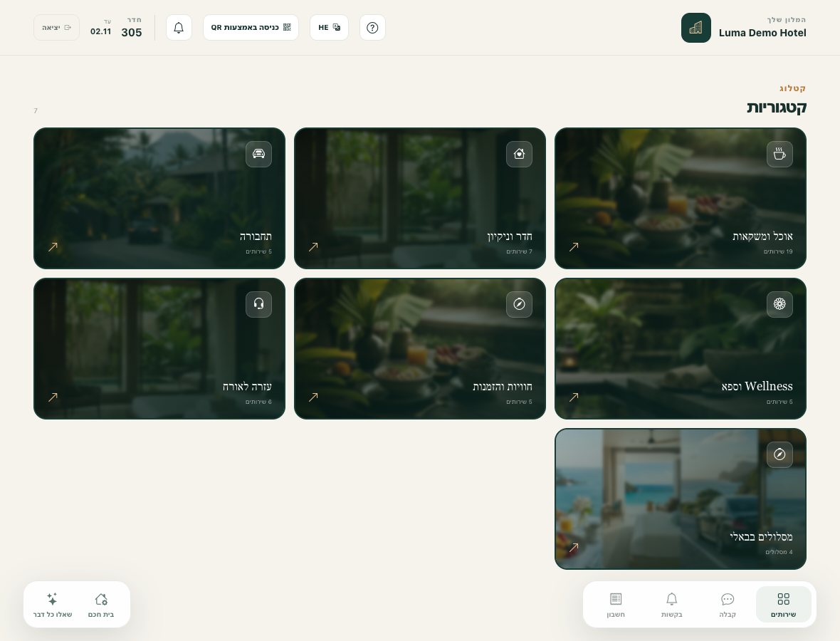Open the bill tab (חשבון)

coord(616,605)
